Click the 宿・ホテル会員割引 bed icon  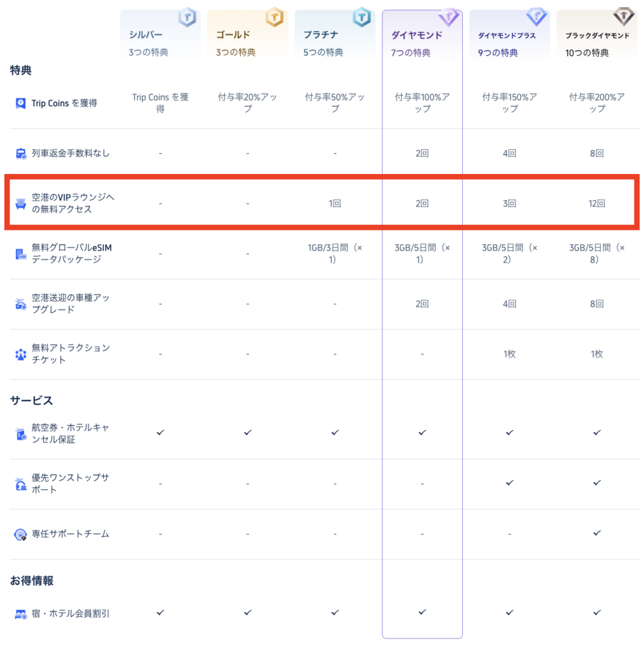point(20,613)
